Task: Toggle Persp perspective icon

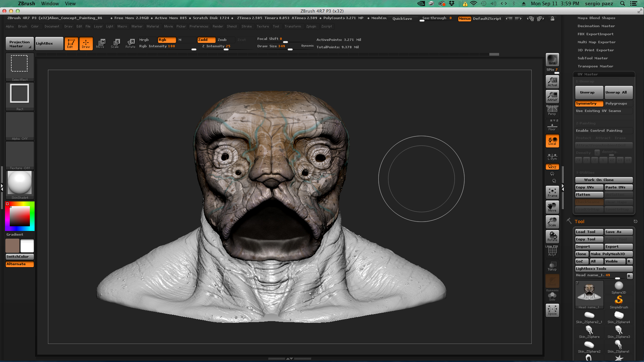Action: (552, 111)
